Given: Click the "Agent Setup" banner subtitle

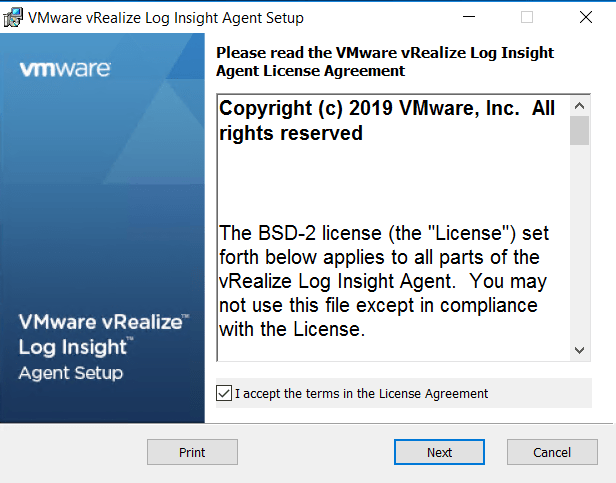Looking at the screenshot, I should point(71,373).
